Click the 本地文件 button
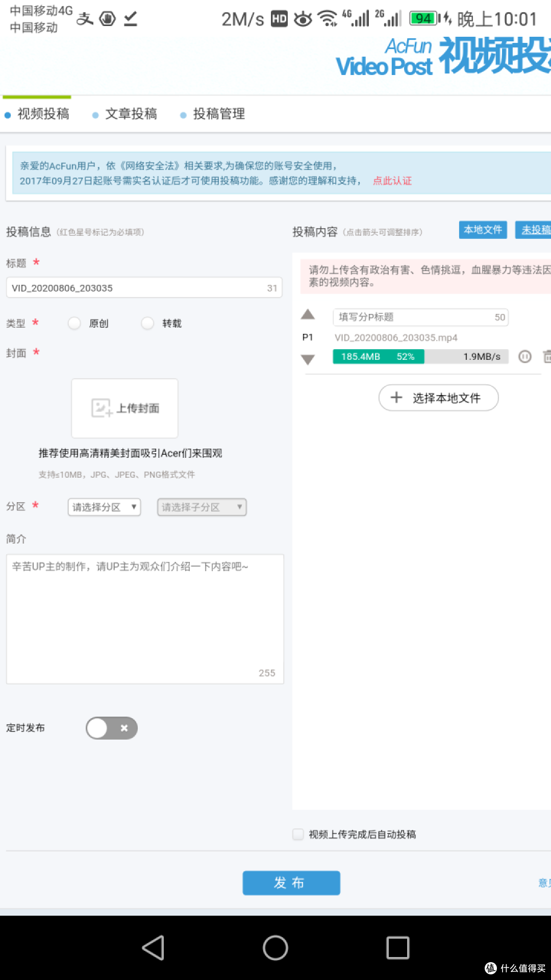The height and width of the screenshot is (980, 551). [x=483, y=230]
